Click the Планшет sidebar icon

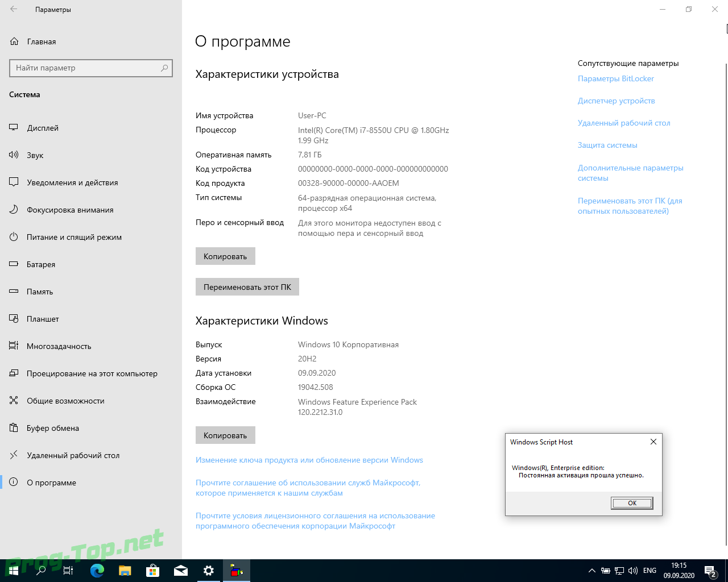pyautogui.click(x=14, y=319)
